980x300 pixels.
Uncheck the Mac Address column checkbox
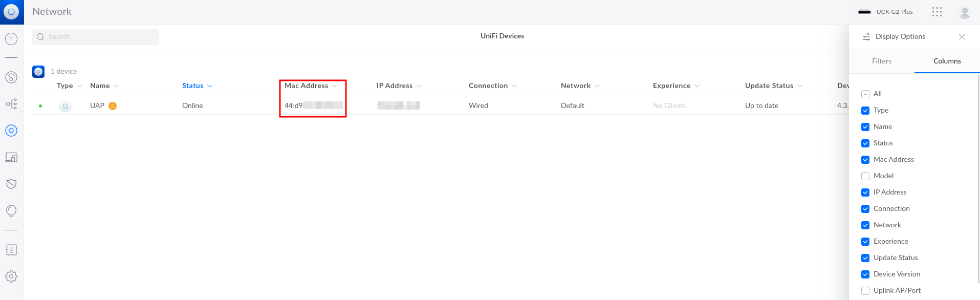(865, 160)
